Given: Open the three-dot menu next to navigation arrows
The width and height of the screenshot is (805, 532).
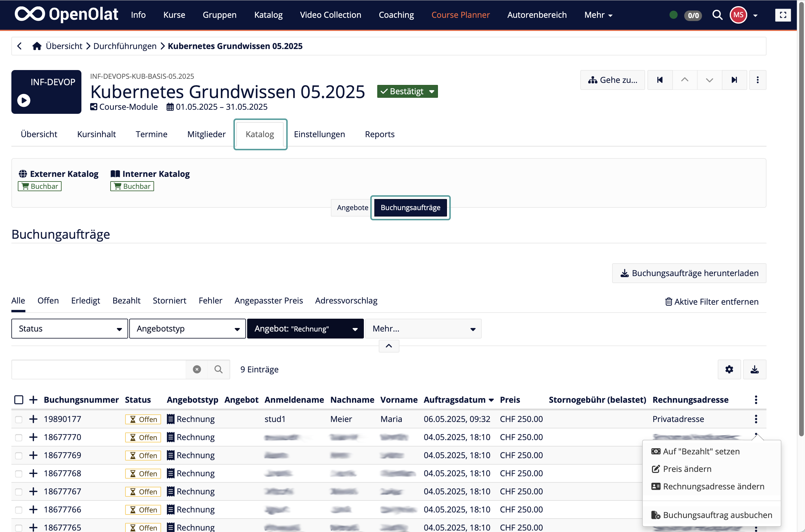Looking at the screenshot, I should (757, 80).
